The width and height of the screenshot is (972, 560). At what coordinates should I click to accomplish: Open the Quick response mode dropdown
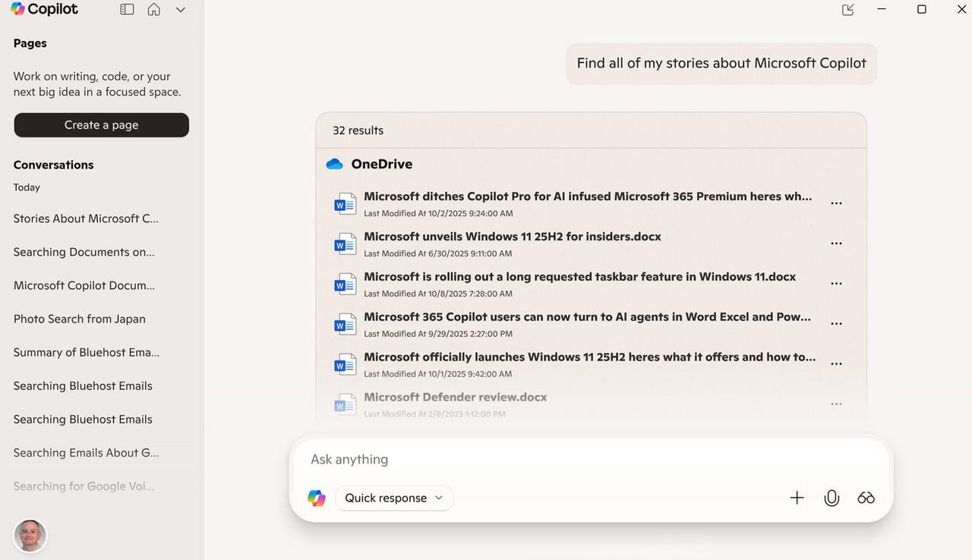(394, 498)
